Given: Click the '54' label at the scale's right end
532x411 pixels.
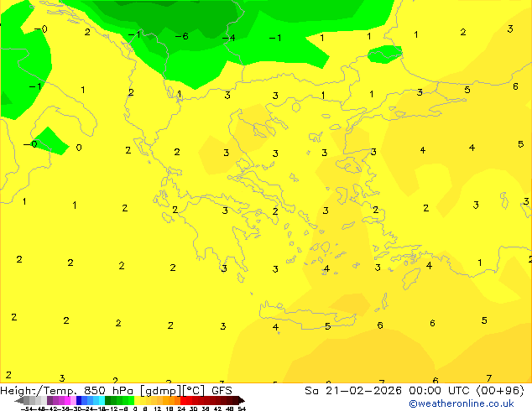Looking at the screenshot, I should point(242,408).
